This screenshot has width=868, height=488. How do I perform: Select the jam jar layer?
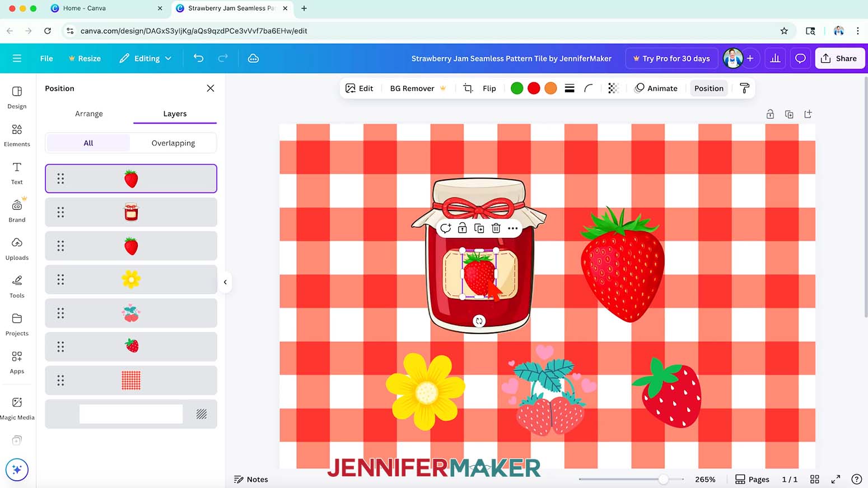pos(131,212)
